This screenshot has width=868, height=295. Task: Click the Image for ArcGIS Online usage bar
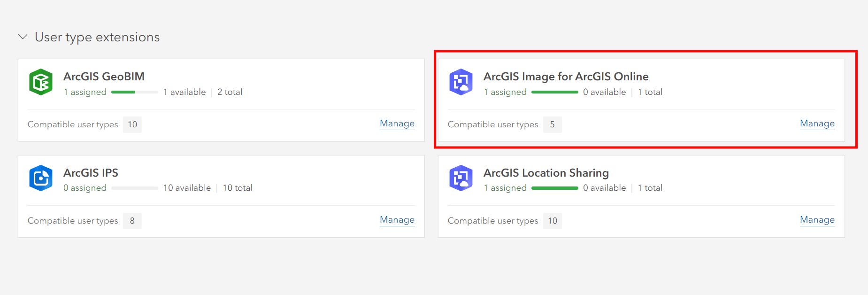pos(554,92)
